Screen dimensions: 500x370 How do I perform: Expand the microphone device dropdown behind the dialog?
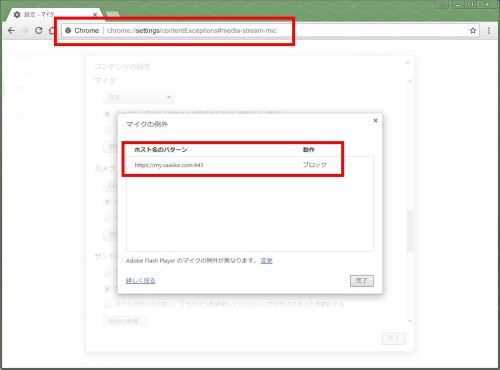point(138,97)
